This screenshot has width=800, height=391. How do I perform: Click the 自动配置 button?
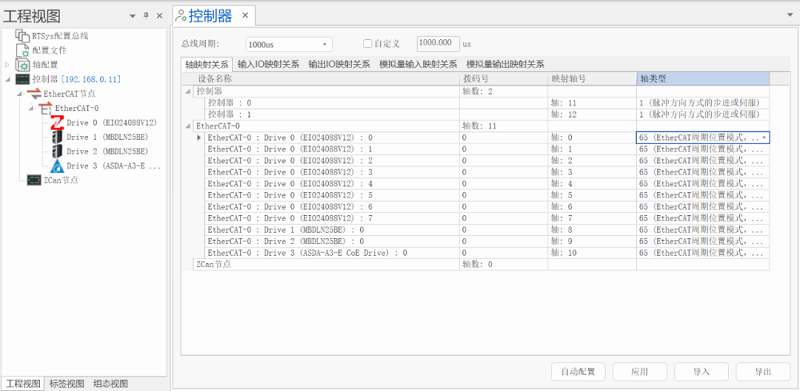click(x=578, y=372)
